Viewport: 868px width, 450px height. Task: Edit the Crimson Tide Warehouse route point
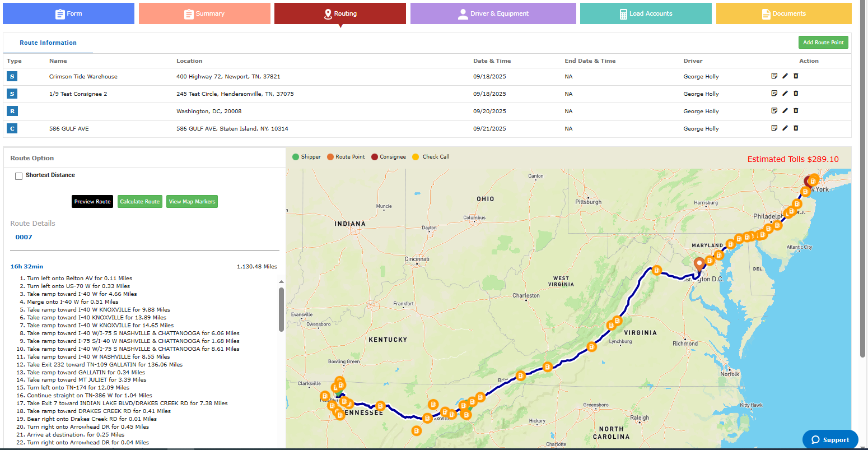point(785,76)
